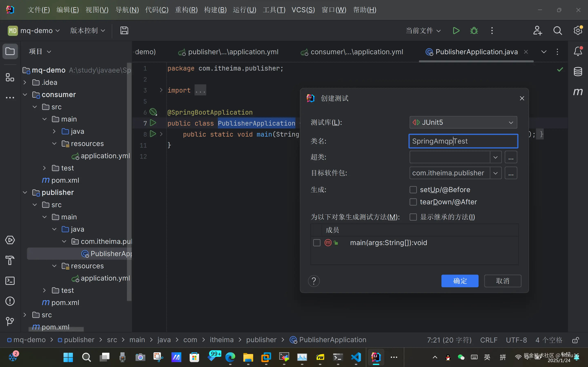Expand the .idea folder in project tree
Viewport: 588px width, 367px height.
pos(25,83)
